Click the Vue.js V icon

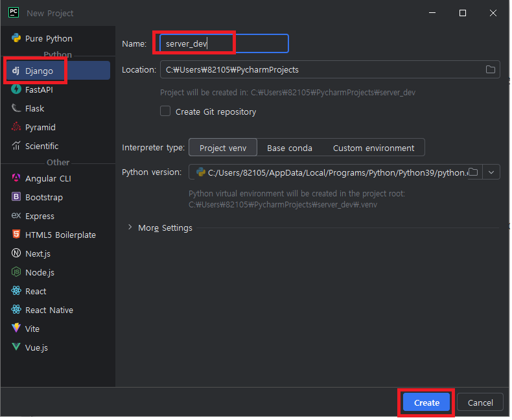pos(16,347)
